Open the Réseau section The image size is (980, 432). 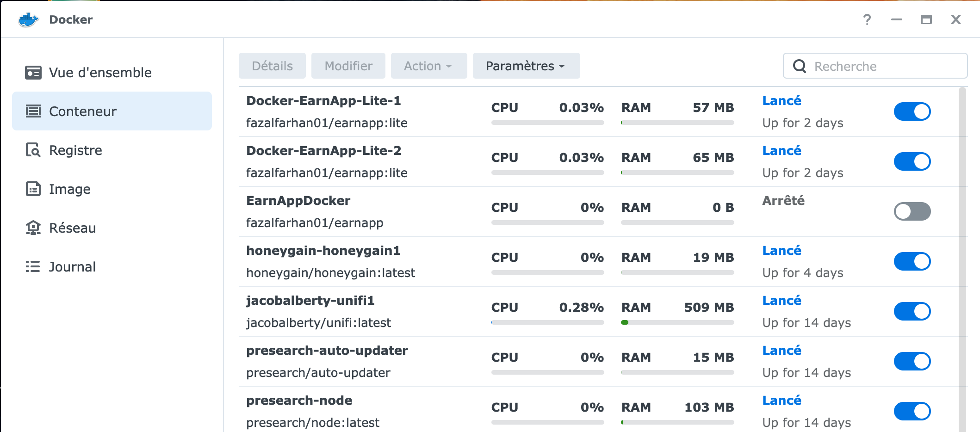112,228
